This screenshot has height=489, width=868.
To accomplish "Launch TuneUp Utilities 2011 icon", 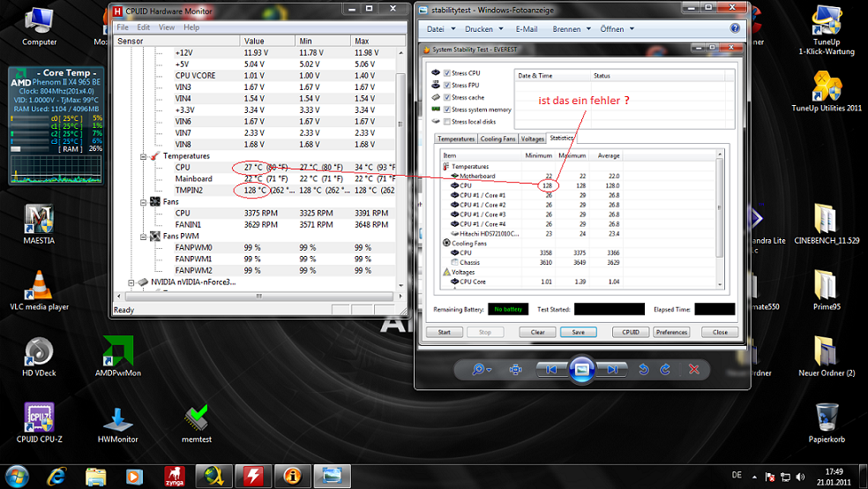I will coord(827,92).
